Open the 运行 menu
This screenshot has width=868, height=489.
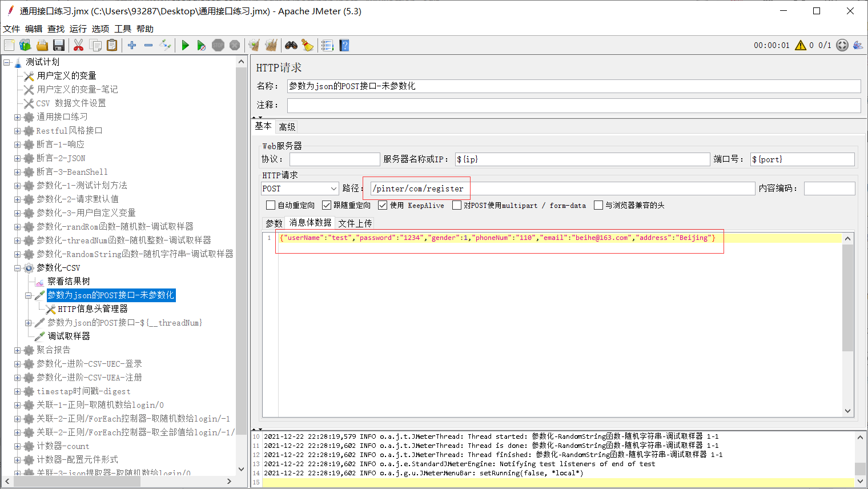click(78, 29)
